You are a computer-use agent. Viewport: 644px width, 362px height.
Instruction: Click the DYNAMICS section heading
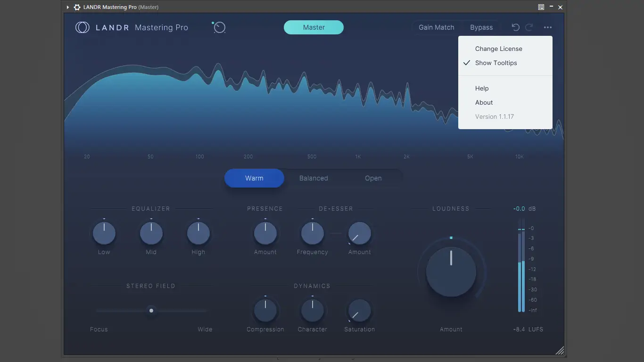[x=312, y=286]
